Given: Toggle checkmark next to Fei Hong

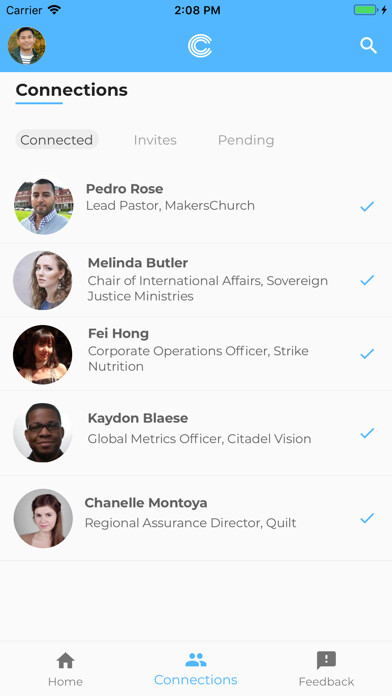Looking at the screenshot, I should click(x=367, y=354).
